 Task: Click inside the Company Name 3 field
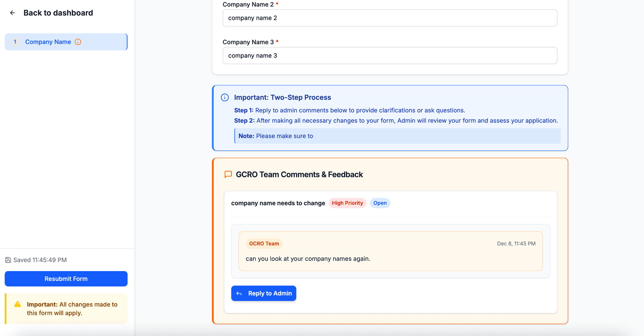point(389,55)
